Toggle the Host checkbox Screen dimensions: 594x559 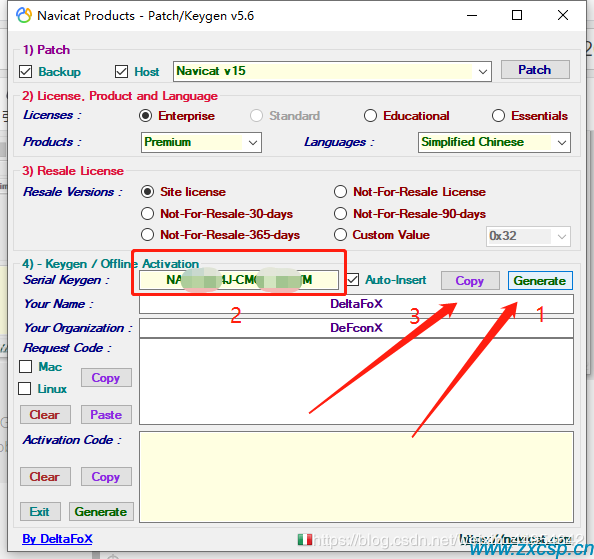point(121,72)
